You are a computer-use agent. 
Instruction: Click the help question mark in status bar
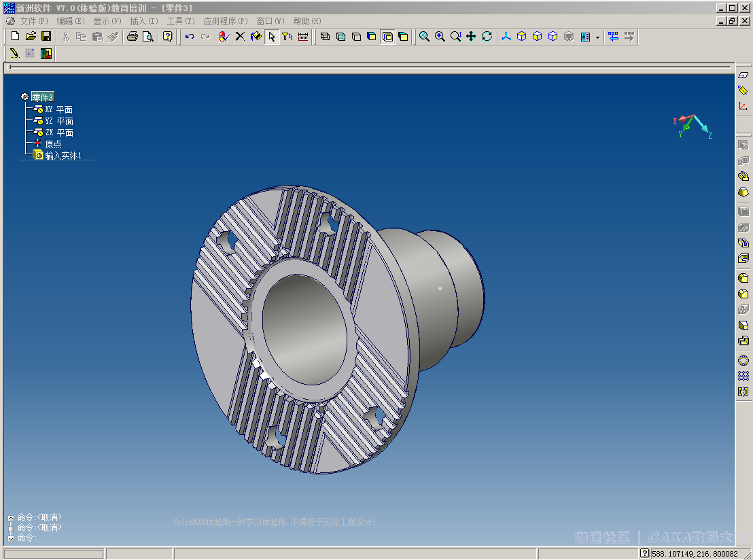click(x=644, y=554)
